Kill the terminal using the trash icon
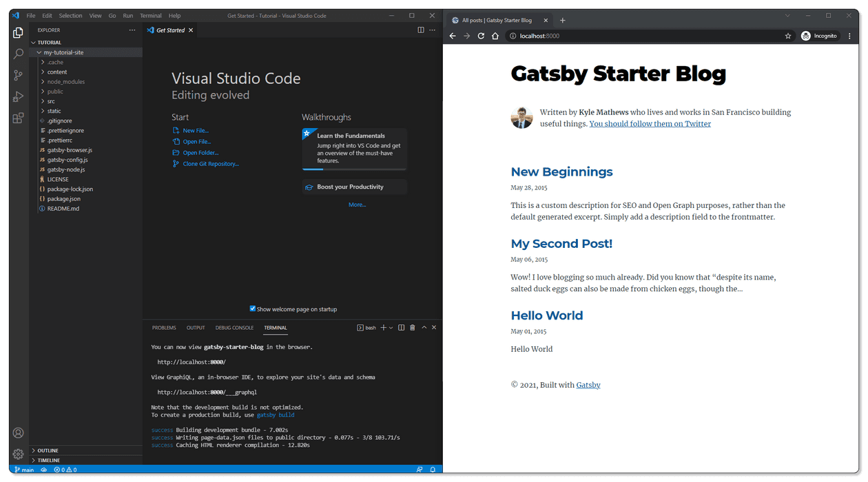 pos(412,327)
